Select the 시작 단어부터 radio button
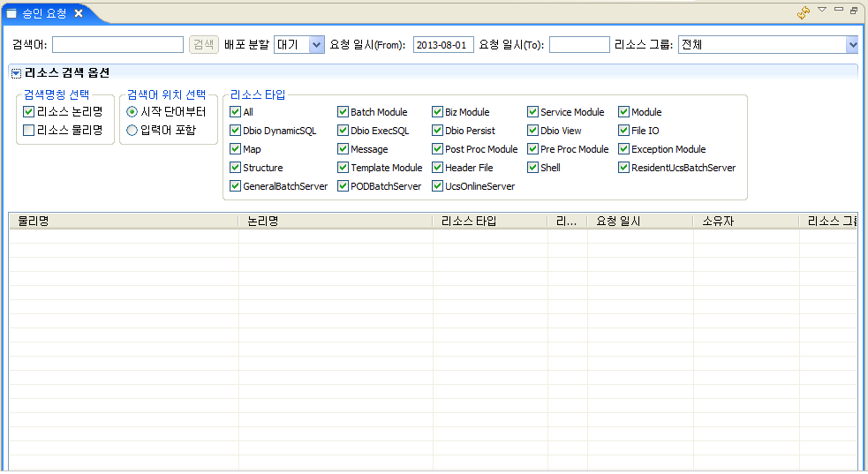This screenshot has height=474, width=868. (x=132, y=112)
